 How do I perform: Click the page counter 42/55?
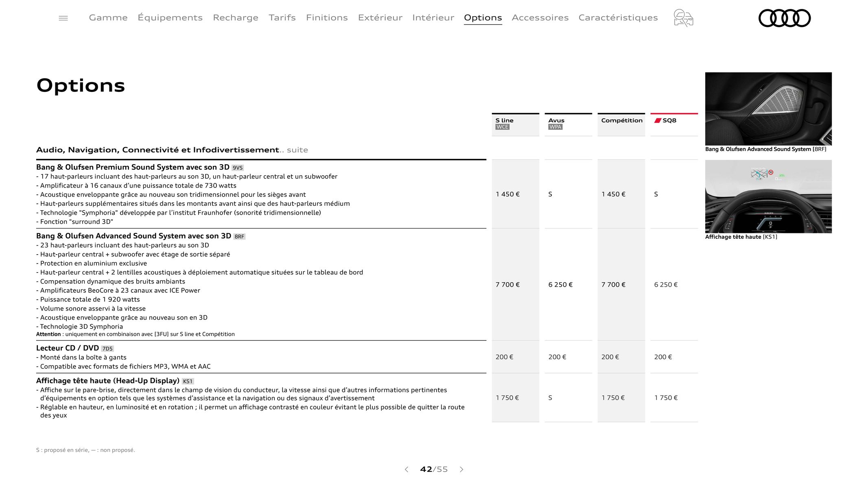point(434,469)
